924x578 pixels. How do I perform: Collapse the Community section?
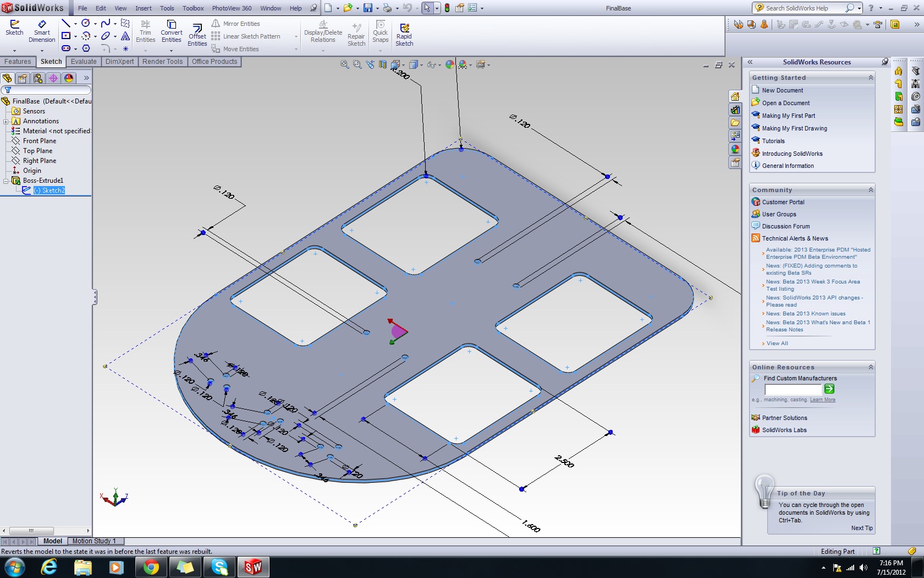[x=871, y=190]
